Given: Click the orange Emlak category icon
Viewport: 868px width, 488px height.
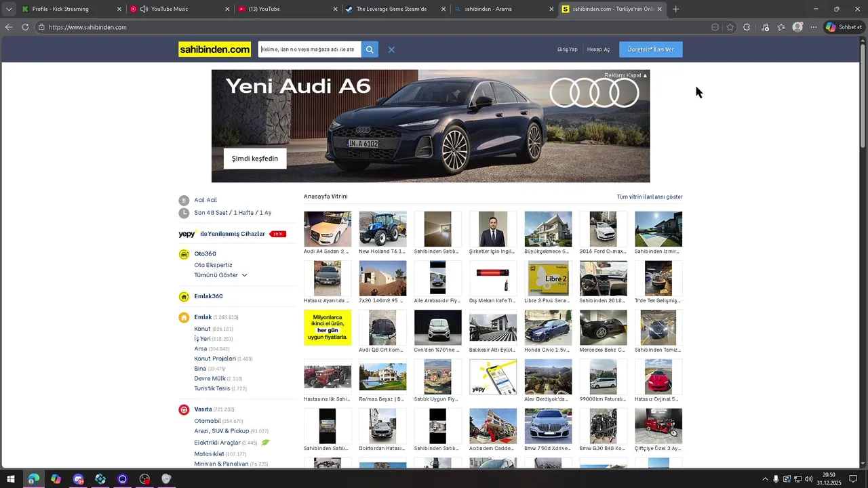Looking at the screenshot, I should (x=184, y=317).
